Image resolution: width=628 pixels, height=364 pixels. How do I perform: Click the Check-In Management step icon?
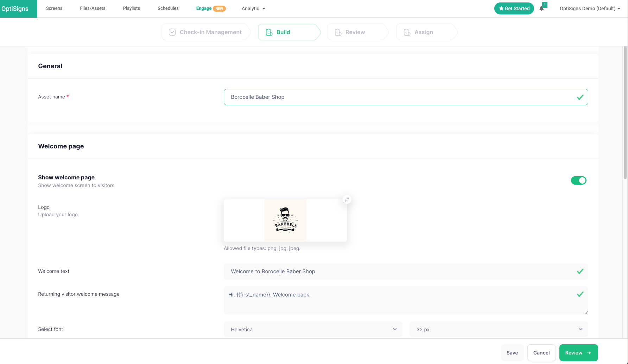coord(172,32)
